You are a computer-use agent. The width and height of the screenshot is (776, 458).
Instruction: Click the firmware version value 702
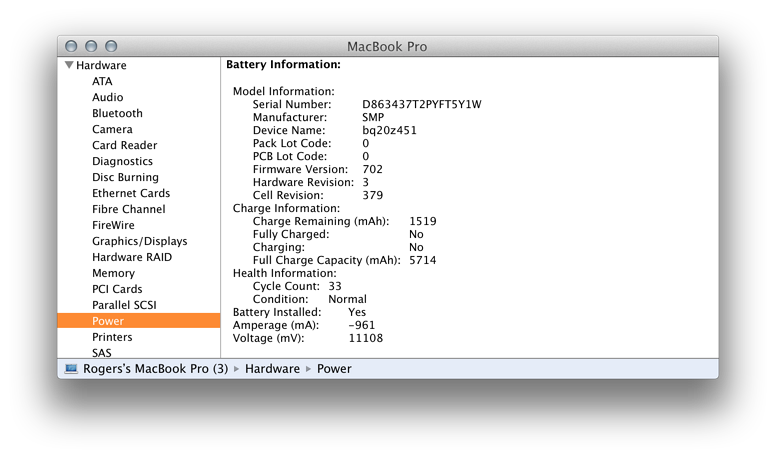coord(373,169)
